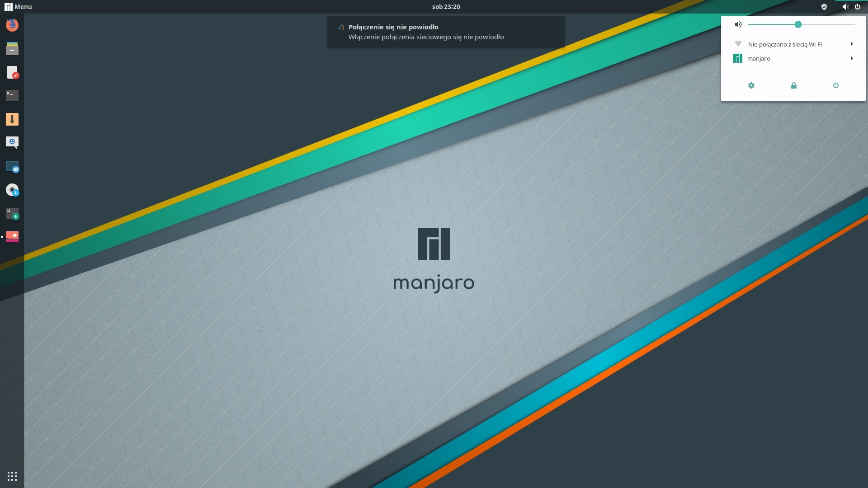868x488 pixels.
Task: Open the text editor dock icon
Action: (x=12, y=72)
